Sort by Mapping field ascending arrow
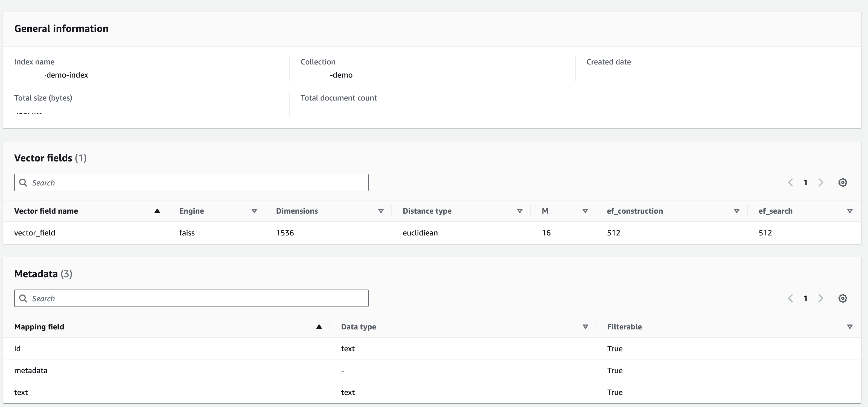The width and height of the screenshot is (868, 407). pyautogui.click(x=319, y=327)
